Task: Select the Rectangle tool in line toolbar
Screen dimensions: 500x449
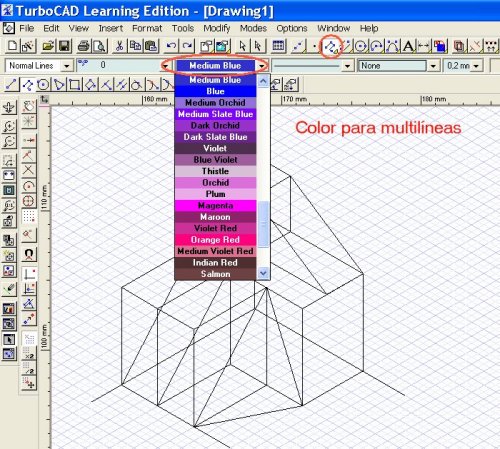Action: click(74, 85)
